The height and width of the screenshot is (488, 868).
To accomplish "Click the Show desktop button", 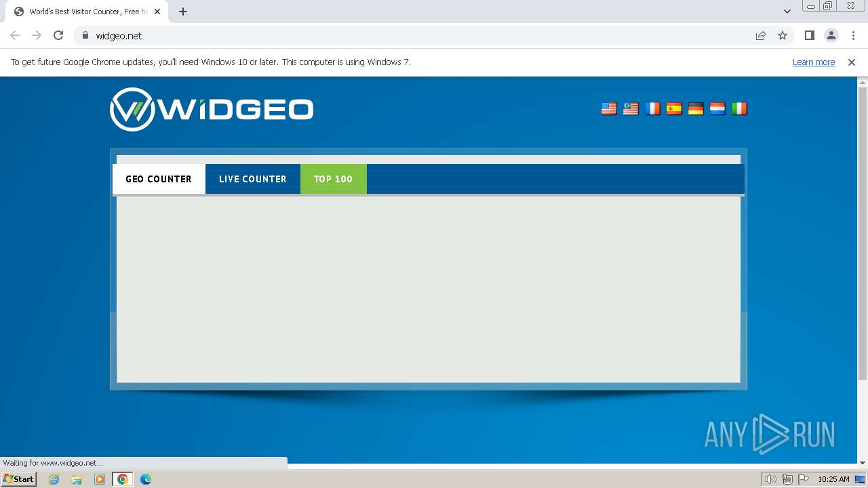I will pyautogui.click(x=860, y=479).
